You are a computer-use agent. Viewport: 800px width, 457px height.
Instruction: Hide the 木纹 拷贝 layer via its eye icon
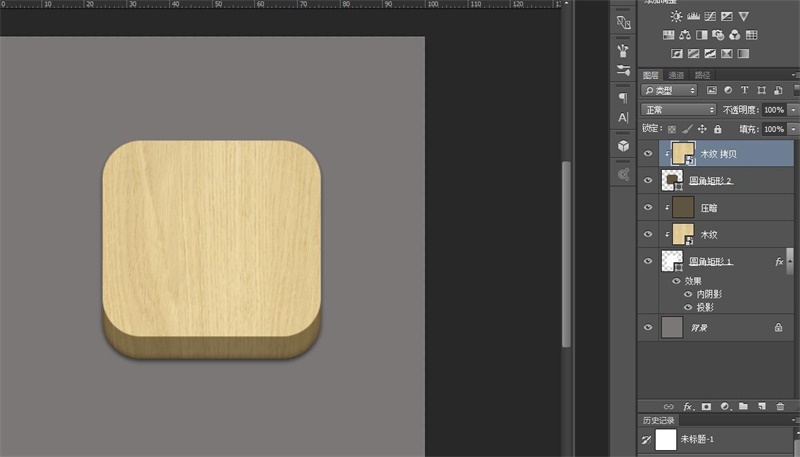(648, 154)
